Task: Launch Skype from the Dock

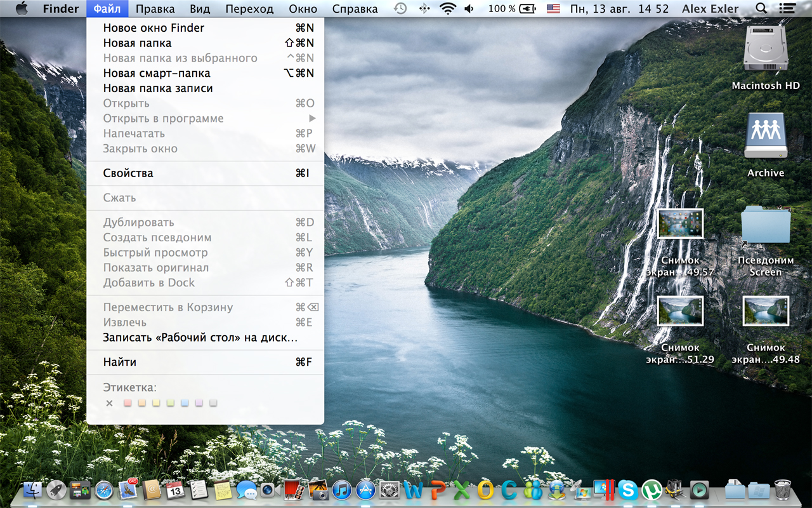Action: click(x=627, y=490)
